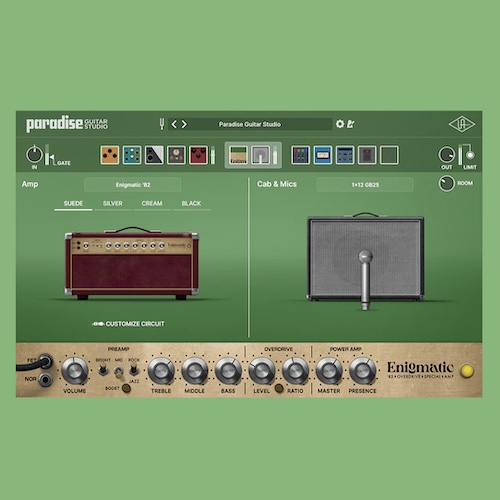Toggle the overdrive button between LEVEL and RATIO
Screen dimensions: 500x500
279,388
